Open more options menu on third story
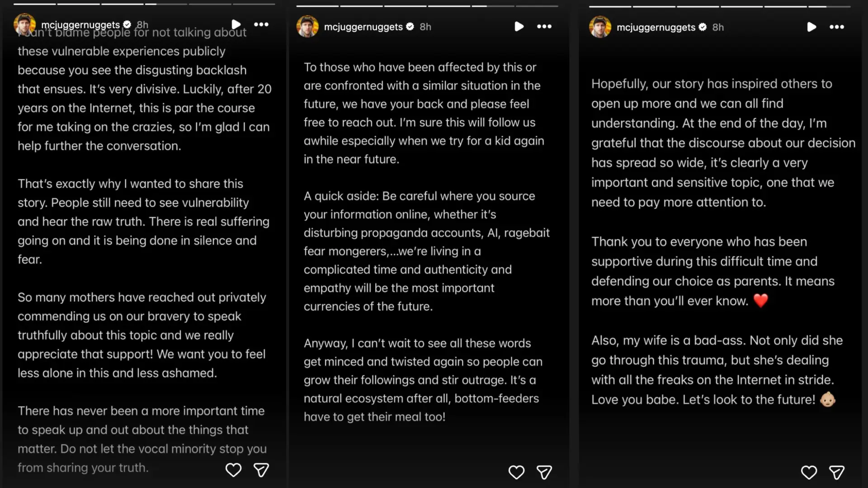The image size is (868, 488). (837, 27)
